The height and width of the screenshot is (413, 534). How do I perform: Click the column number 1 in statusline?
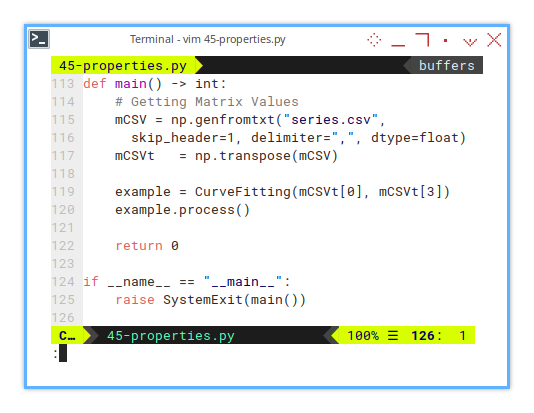pos(462,336)
